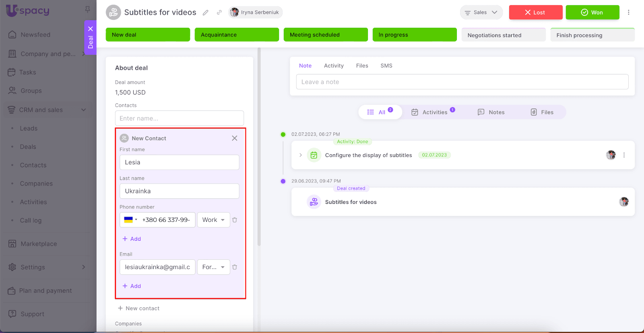
Task: Open the phone type Work dropdown
Action: point(213,220)
